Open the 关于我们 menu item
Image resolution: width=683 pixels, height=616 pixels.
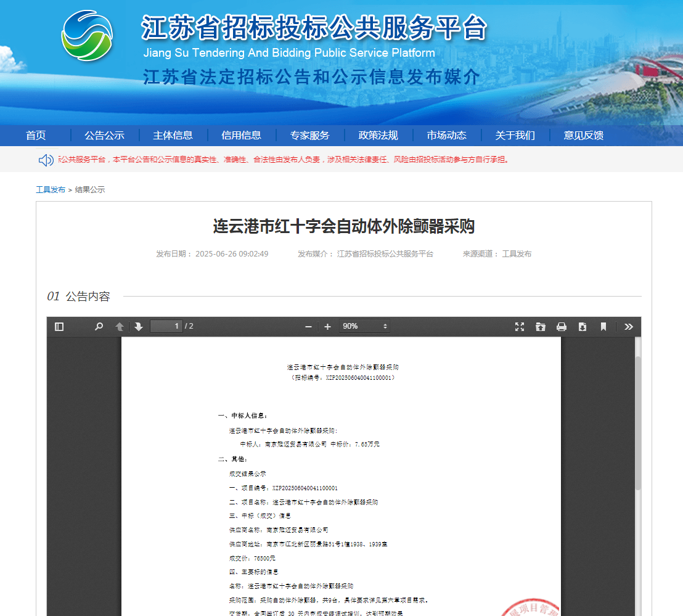515,136
